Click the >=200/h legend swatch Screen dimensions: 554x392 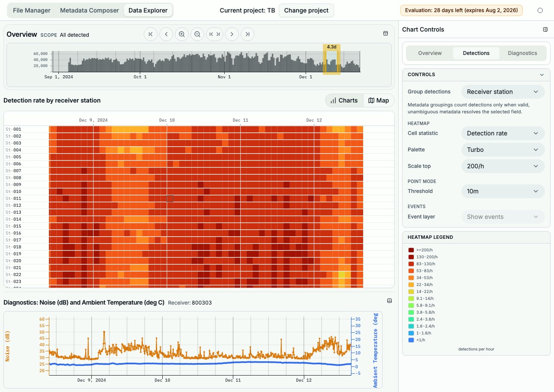411,250
